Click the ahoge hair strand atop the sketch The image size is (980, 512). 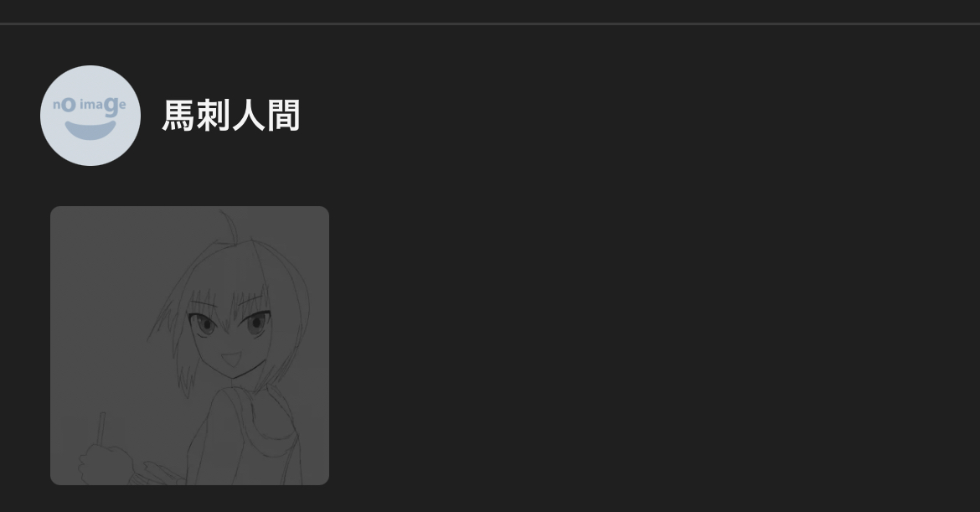pos(228,225)
